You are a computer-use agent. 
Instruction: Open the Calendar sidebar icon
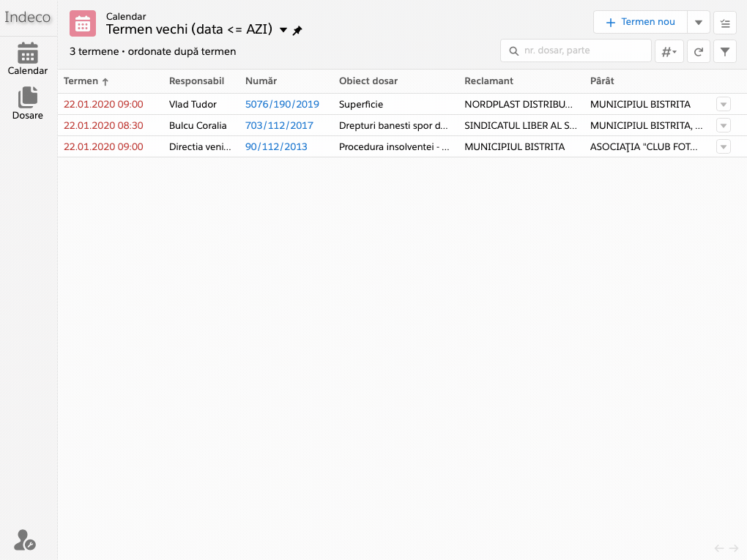point(28,59)
